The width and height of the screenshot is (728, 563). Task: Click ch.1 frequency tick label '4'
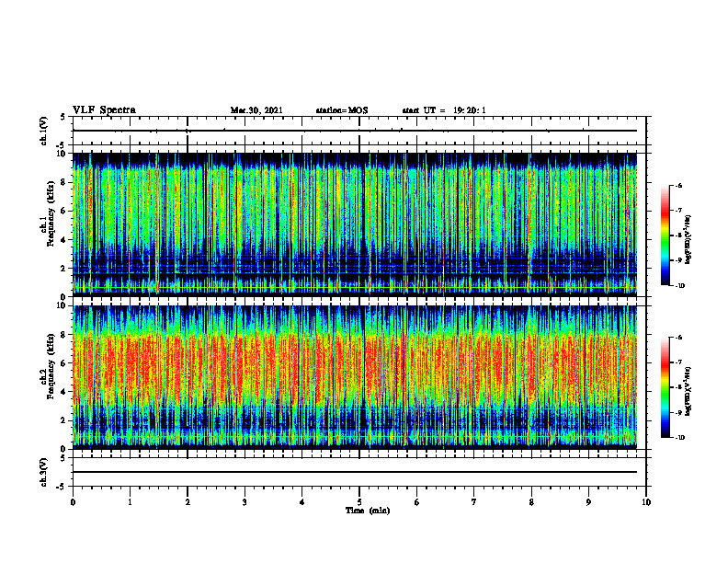point(65,240)
